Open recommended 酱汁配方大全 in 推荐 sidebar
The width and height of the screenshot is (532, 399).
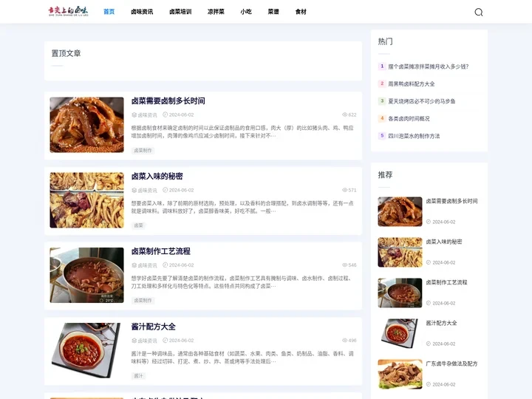(x=441, y=323)
